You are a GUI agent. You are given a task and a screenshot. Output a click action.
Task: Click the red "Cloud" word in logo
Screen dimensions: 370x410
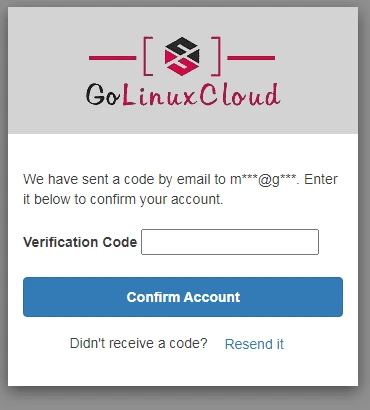tap(240, 95)
